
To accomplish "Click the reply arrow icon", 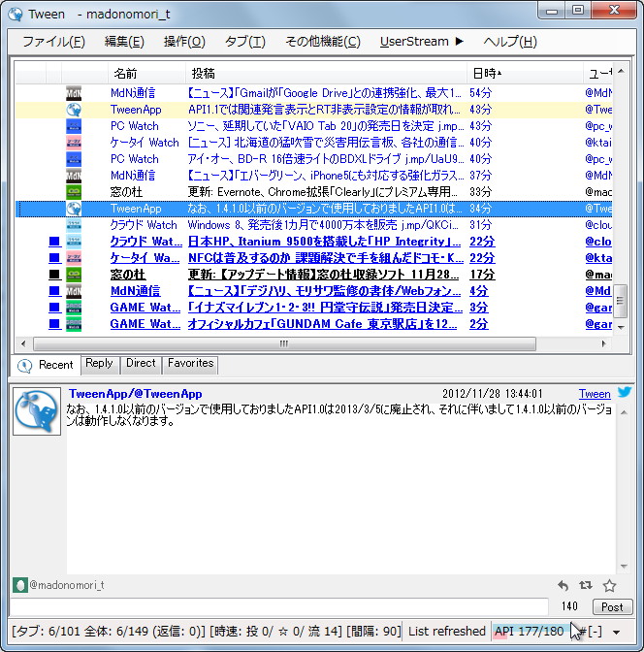I will click(x=563, y=585).
